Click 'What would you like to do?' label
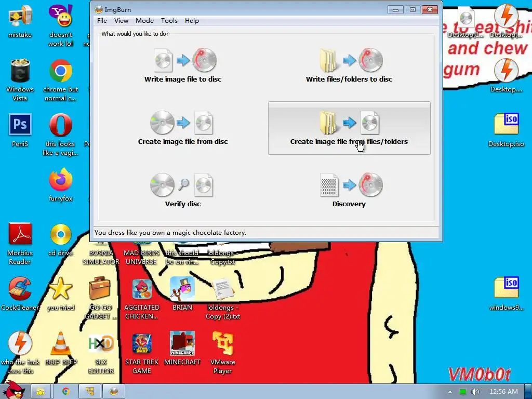Screen dimensions: 532x399 [135, 34]
